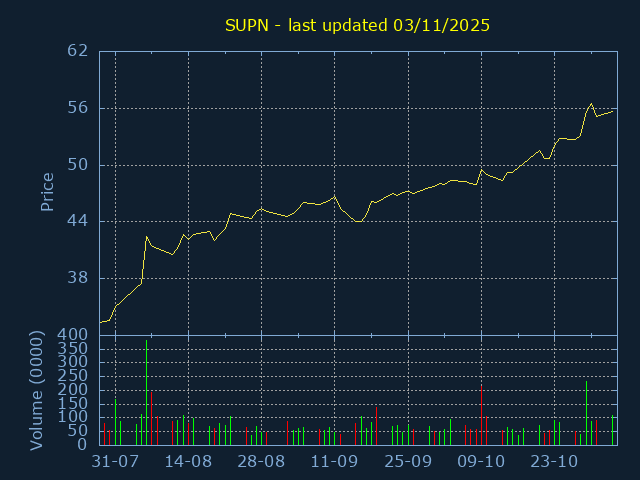Click the highest peak of the price line
This screenshot has width=640, height=480.
[591, 103]
